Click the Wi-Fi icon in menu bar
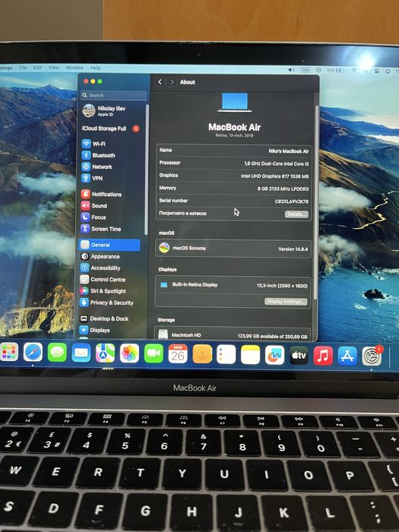 [354, 70]
